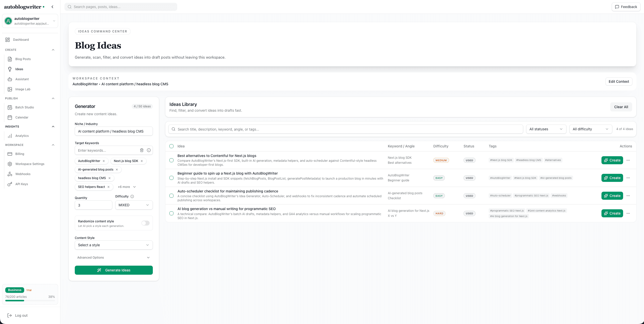
Task: Remove the headless blog CMS keyword tag
Action: coord(110,178)
